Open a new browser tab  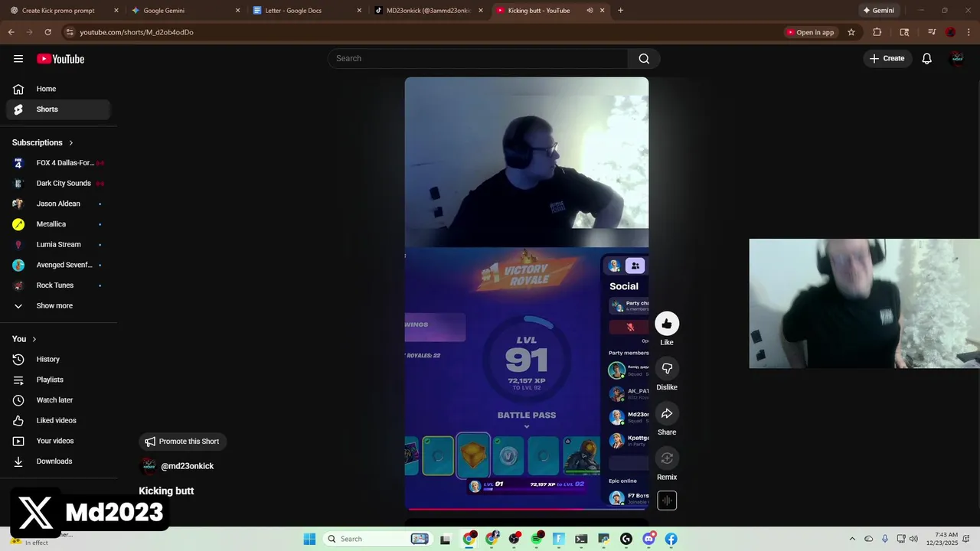[620, 11]
